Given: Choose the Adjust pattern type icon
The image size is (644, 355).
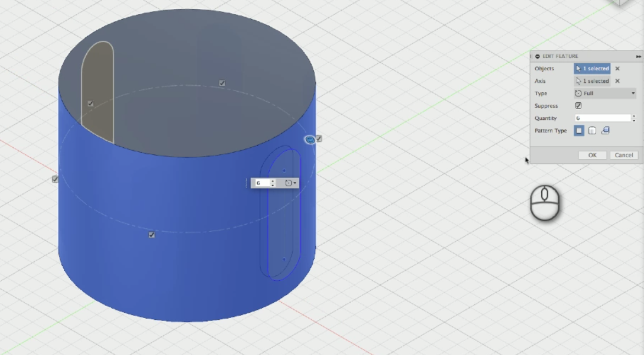Looking at the screenshot, I should 592,130.
